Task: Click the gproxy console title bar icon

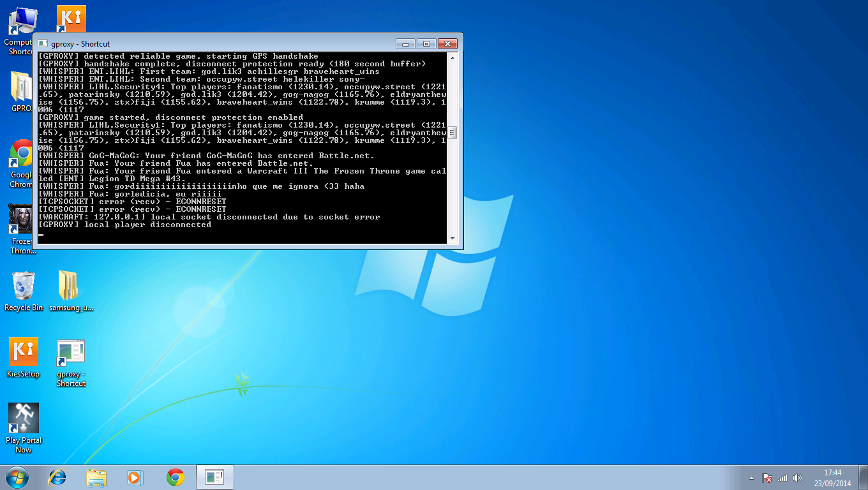Action: click(x=43, y=44)
